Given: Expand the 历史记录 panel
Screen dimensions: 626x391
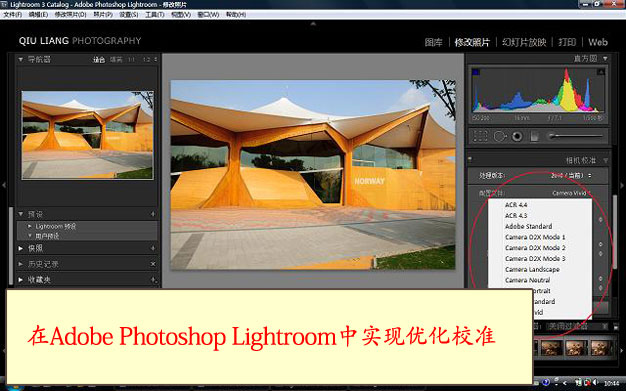Looking at the screenshot, I should pos(20,264).
